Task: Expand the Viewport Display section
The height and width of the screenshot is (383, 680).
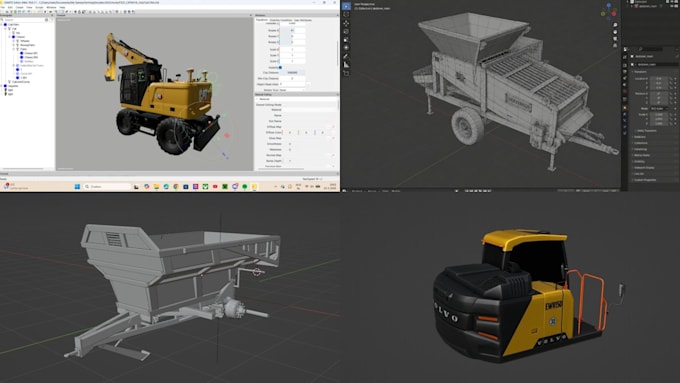Action: 644,167
